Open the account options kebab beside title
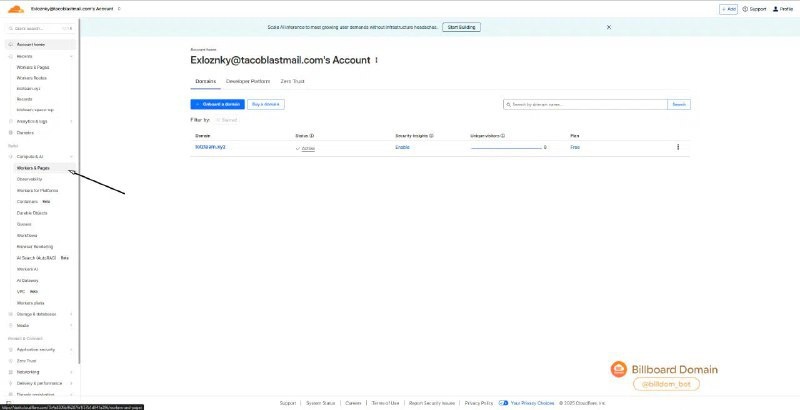Screen dimensions: 800x410 [x=377, y=60]
